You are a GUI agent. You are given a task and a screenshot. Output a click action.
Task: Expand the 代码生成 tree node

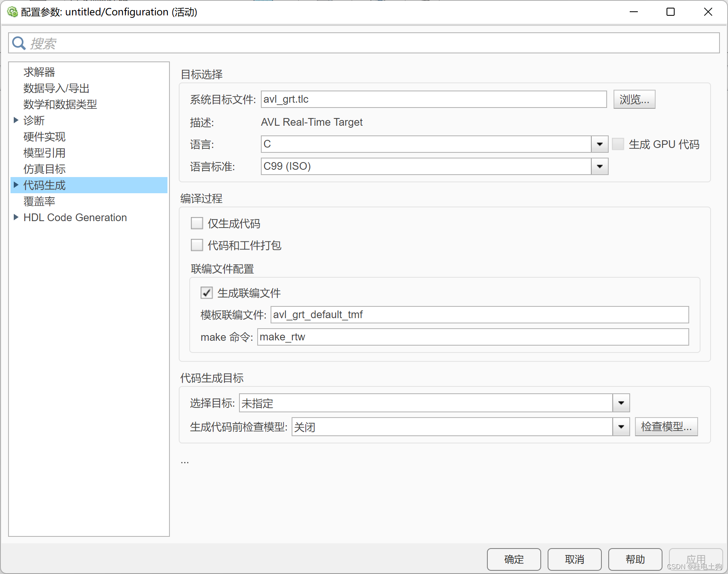(x=16, y=185)
